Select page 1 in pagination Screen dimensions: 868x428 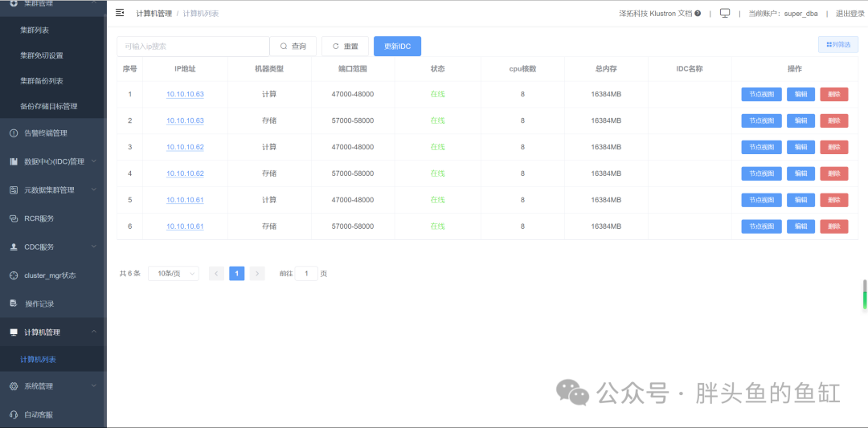(237, 273)
